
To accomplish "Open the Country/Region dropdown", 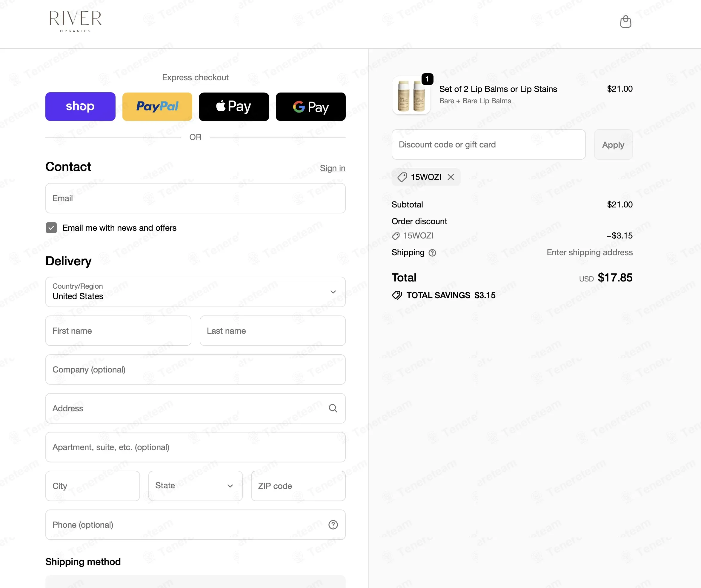I will (195, 292).
